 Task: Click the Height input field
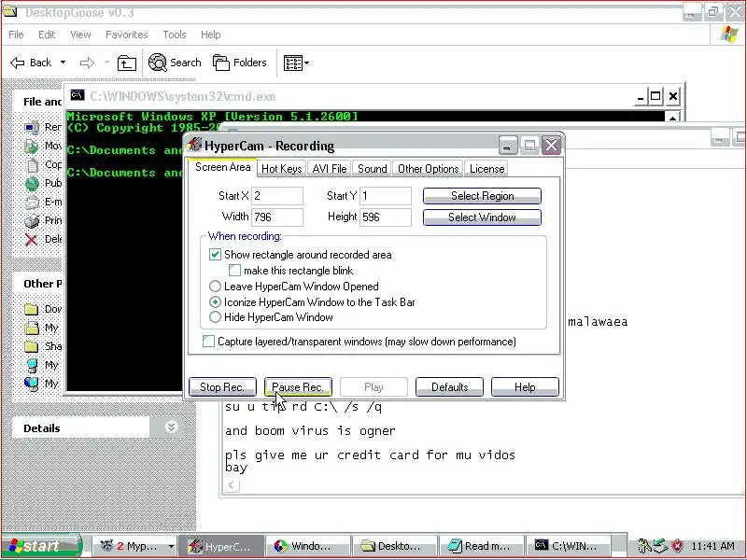tap(386, 217)
